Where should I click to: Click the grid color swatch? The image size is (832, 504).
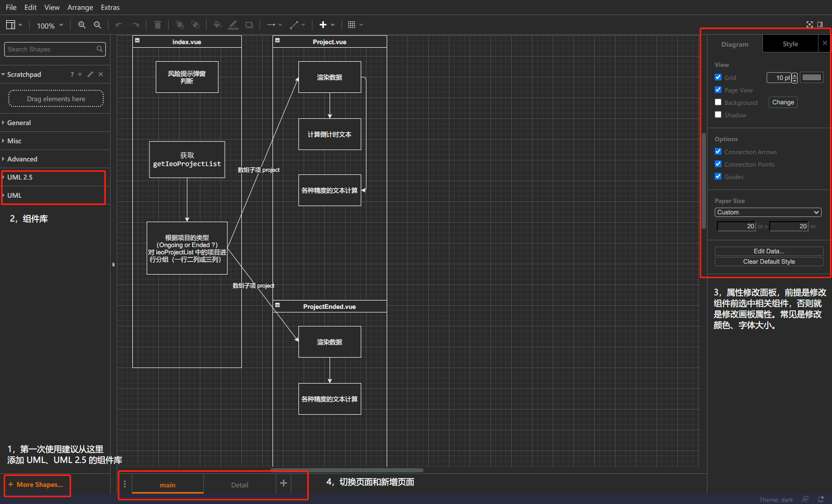click(812, 77)
